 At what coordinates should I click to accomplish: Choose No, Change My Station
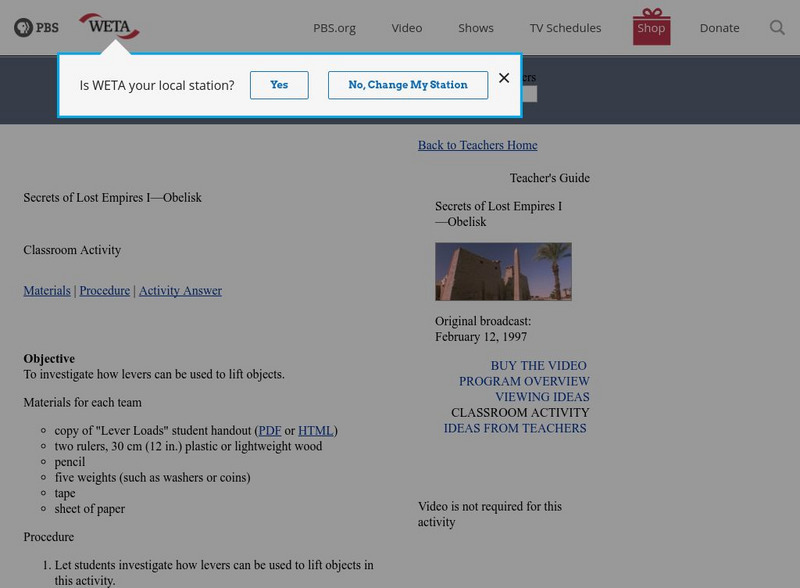point(408,85)
